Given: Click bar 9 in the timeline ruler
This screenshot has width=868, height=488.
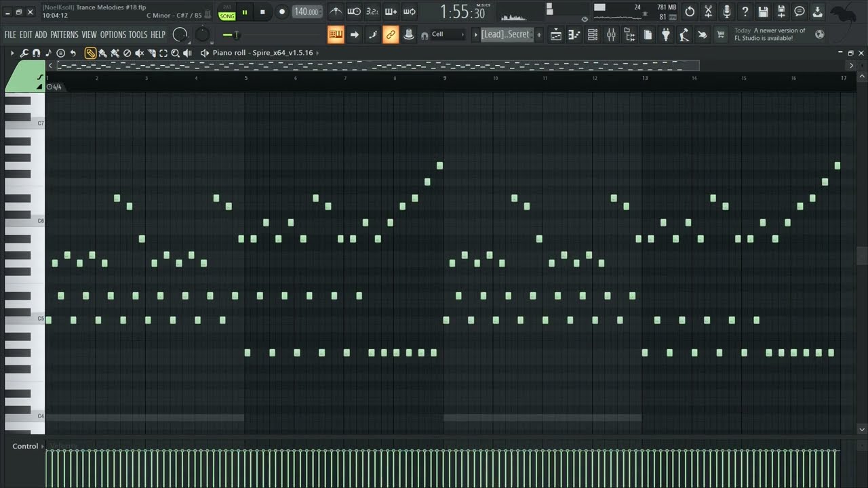Looking at the screenshot, I should (x=446, y=78).
